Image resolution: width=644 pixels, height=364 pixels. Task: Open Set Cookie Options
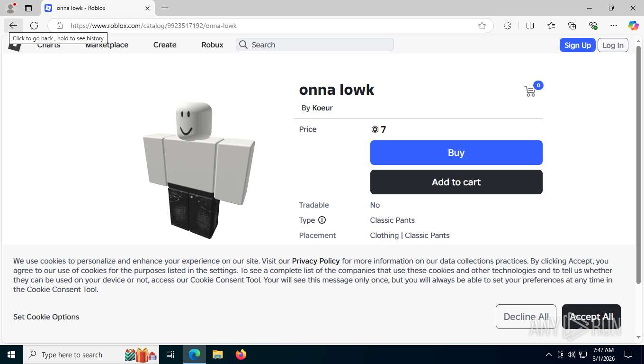pos(46,317)
